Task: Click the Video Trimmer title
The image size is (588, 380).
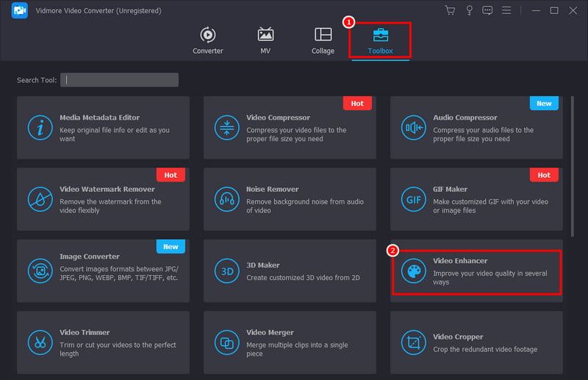Action: [x=85, y=332]
